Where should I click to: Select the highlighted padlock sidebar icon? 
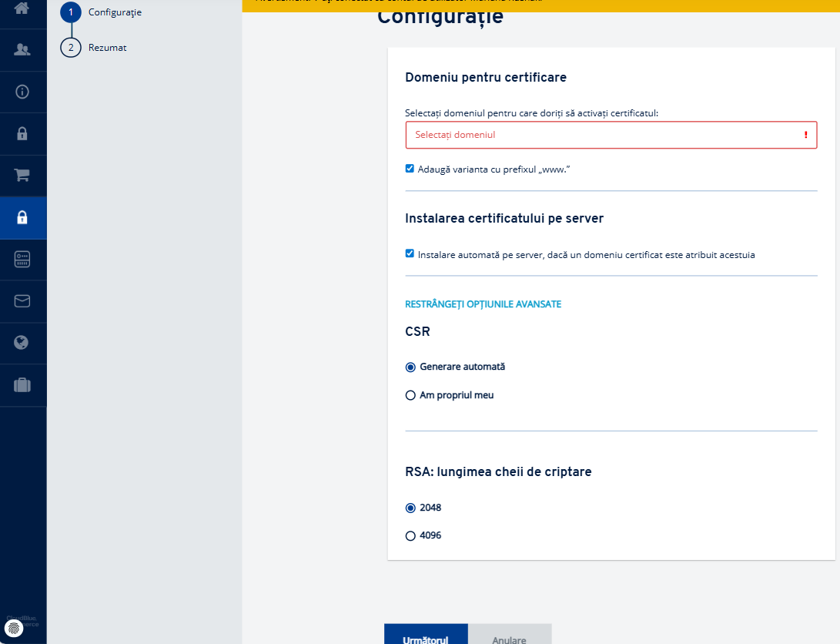point(22,217)
